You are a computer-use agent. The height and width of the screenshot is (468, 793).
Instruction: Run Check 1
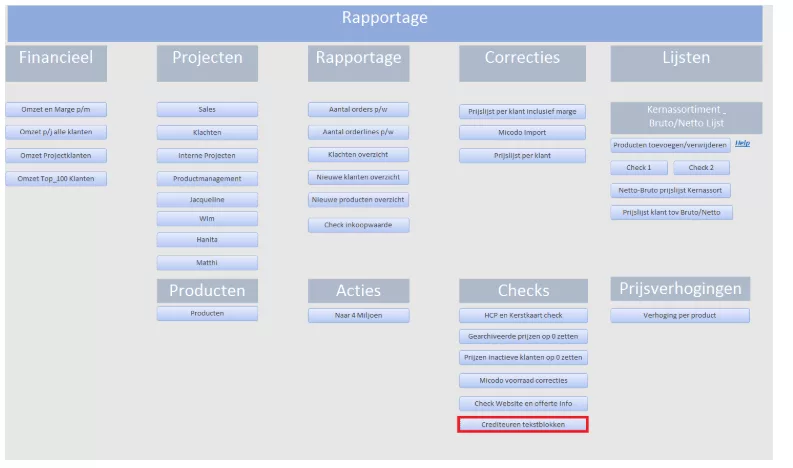tap(639, 167)
